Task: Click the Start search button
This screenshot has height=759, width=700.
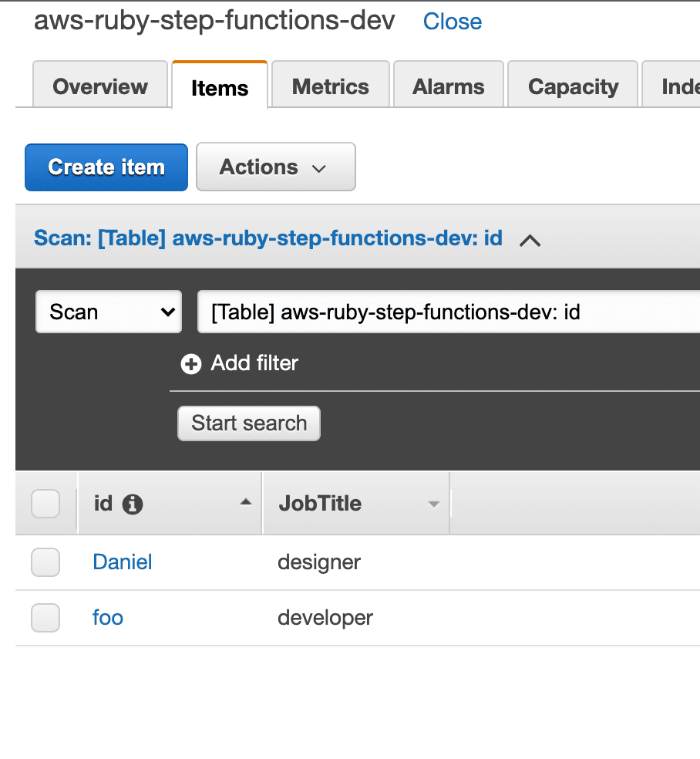Action: tap(249, 423)
